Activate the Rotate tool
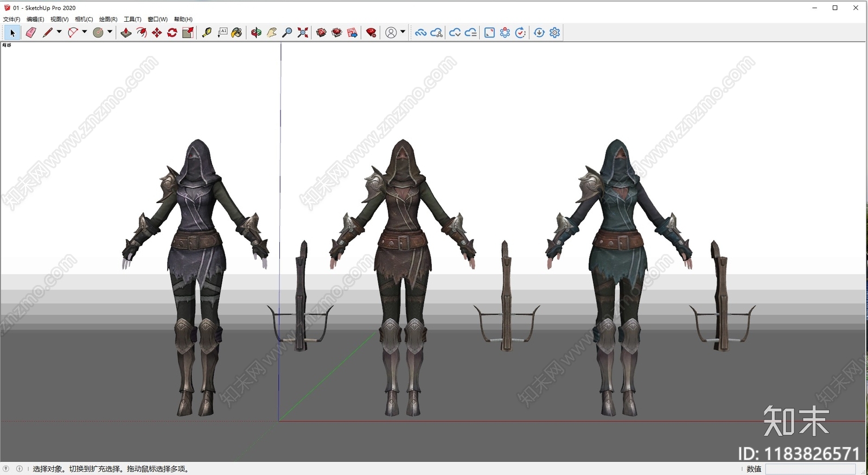Viewport: 868px width, 475px height. [x=172, y=33]
